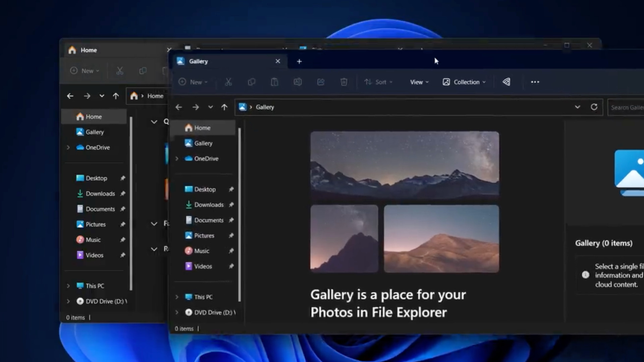Click the Copy icon in toolbar
This screenshot has width=644, height=362.
click(252, 82)
